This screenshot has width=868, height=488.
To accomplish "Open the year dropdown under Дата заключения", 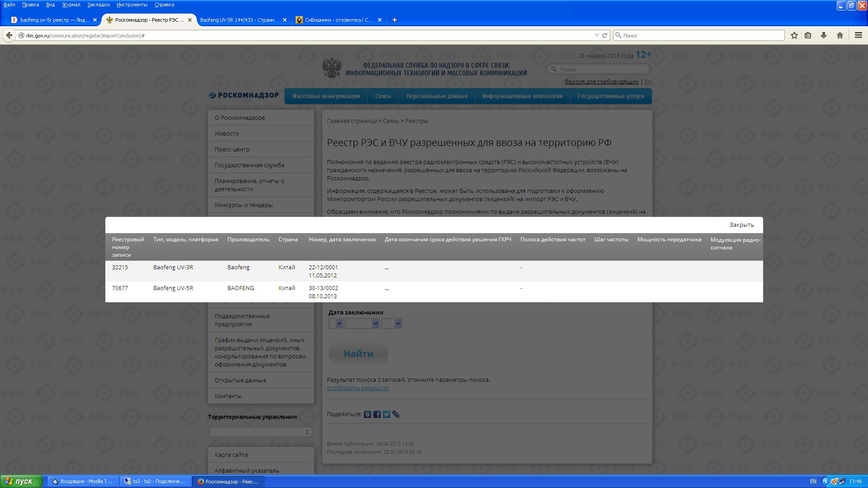I will click(x=392, y=324).
